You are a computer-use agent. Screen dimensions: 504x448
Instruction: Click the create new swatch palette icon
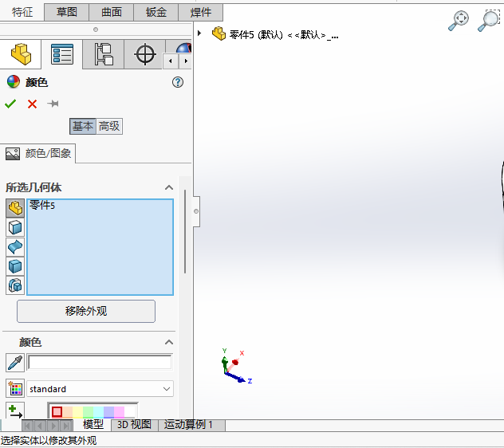coord(15,388)
